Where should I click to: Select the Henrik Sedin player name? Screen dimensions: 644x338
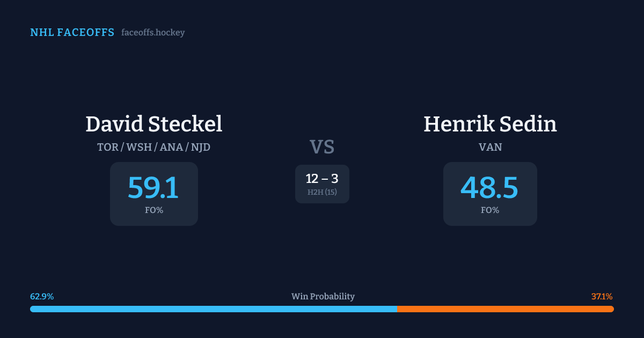tap(490, 124)
